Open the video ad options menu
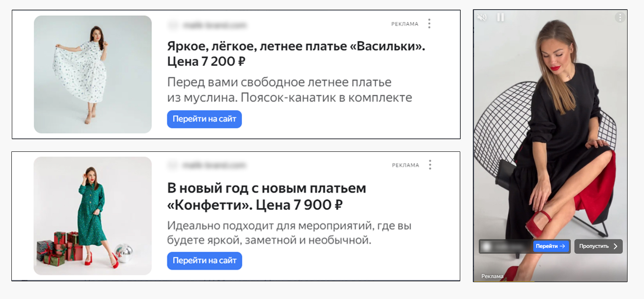Viewport: 644px width, 299px height. pos(620,17)
